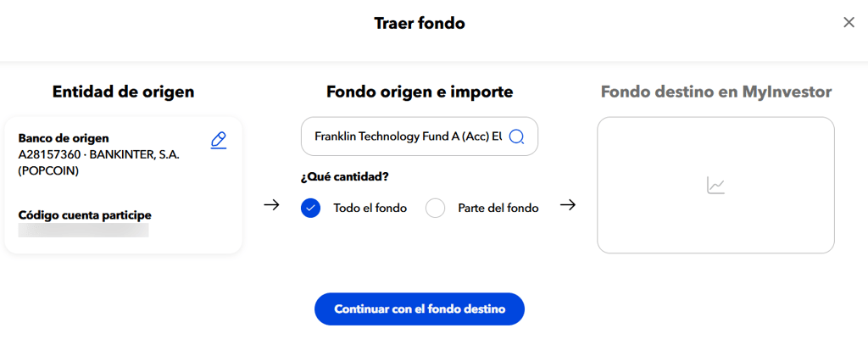
Task: Click the Entidad de origen heading
Action: point(124,92)
